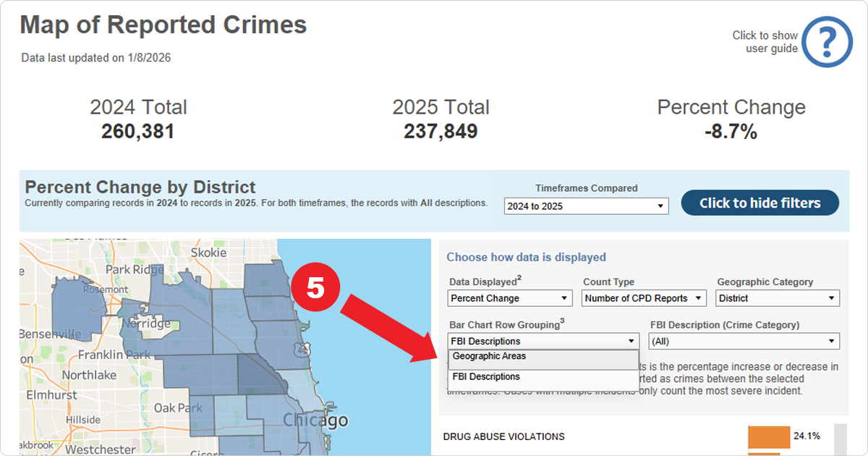Image resolution: width=868 pixels, height=456 pixels.
Task: Open the user guide question mark icon
Action: 825,42
